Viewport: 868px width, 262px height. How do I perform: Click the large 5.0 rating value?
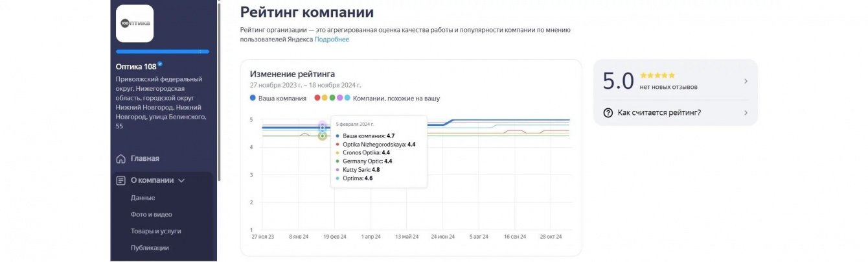(618, 81)
